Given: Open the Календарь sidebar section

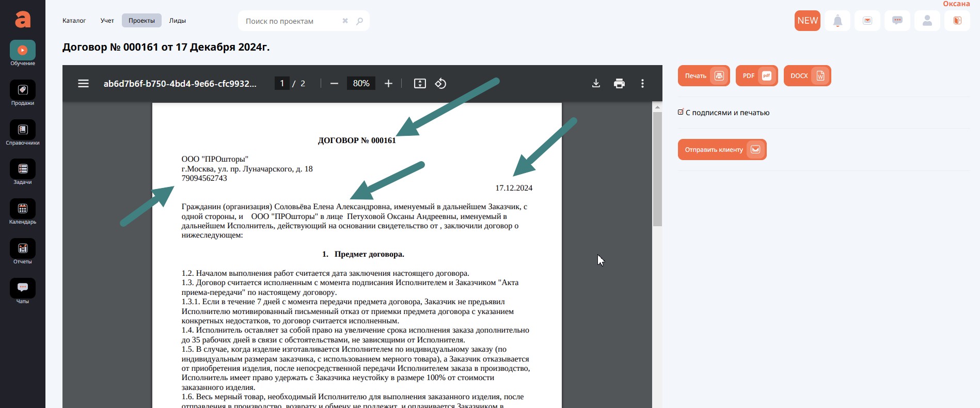Looking at the screenshot, I should (23, 209).
